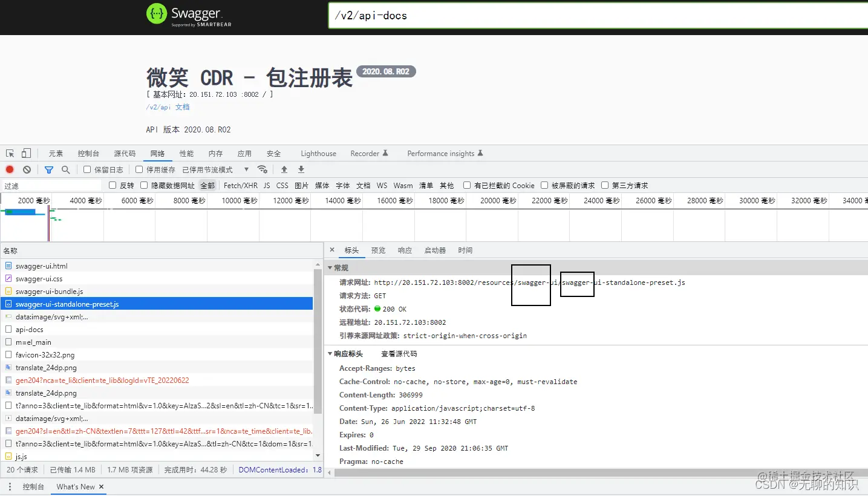Click the stylesheet icon of swagger-ui.css
The image size is (868, 496).
point(8,279)
